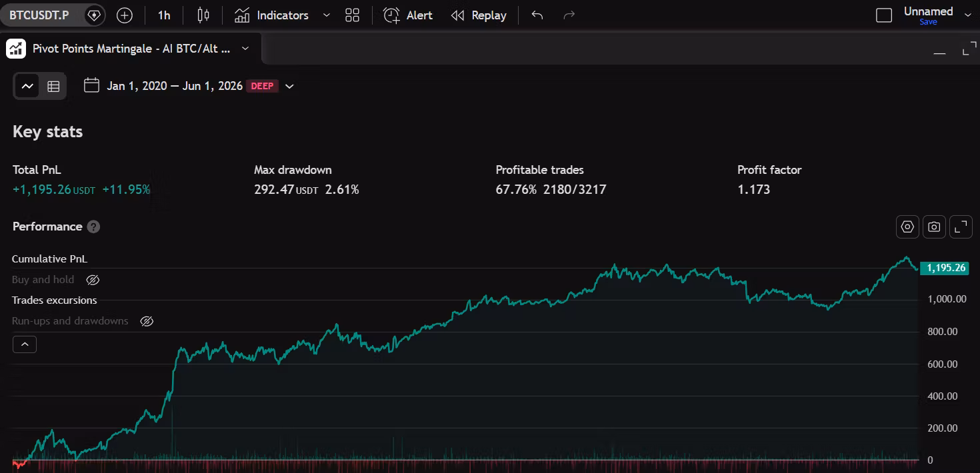Click the DEEP backtesting badge
980x473 pixels.
[x=263, y=86]
